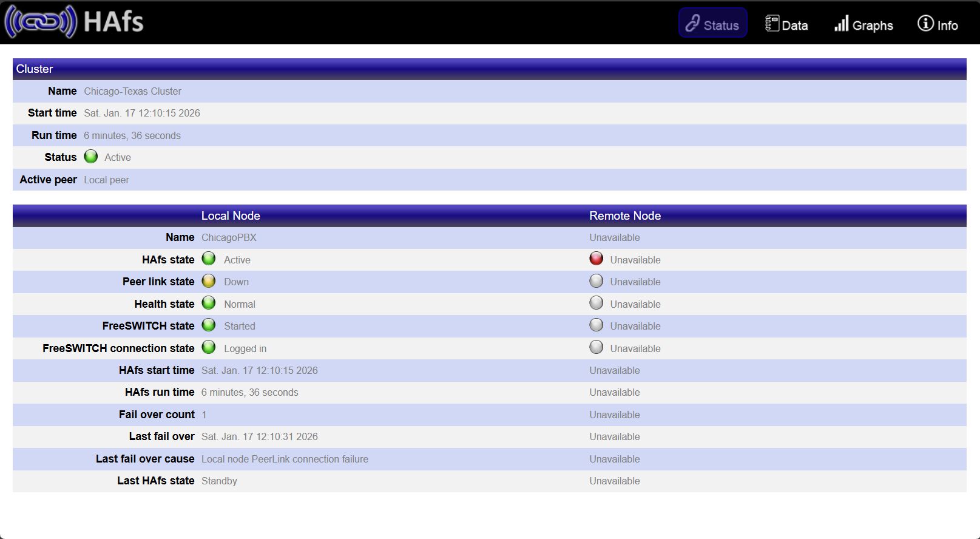
Task: Click the HAfs chain-link logo
Action: point(40,22)
